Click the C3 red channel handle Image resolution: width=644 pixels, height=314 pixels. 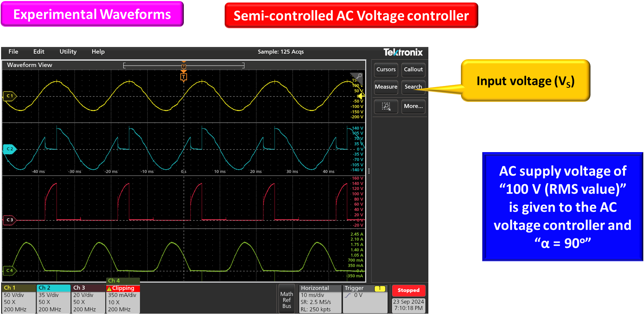coord(10,220)
